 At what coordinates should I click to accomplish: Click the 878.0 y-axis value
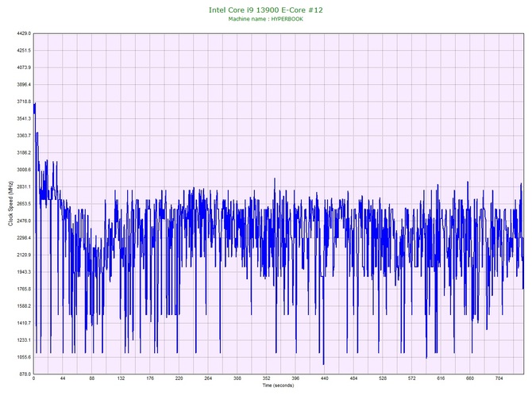(x=25, y=374)
